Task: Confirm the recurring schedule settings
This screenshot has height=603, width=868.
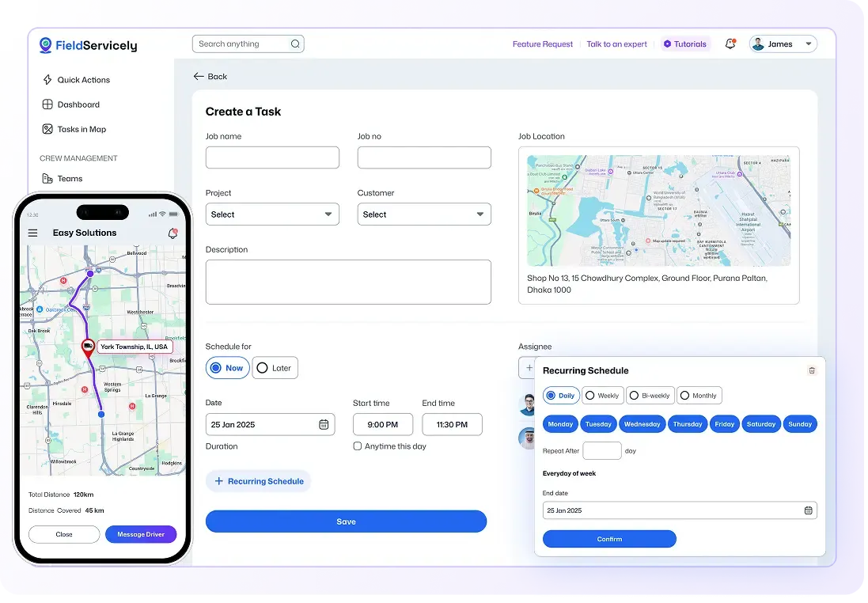Action: pos(608,539)
